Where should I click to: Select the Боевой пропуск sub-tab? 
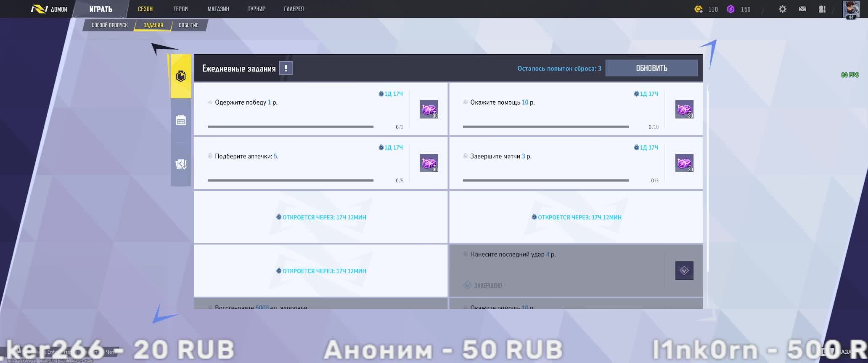click(x=110, y=25)
